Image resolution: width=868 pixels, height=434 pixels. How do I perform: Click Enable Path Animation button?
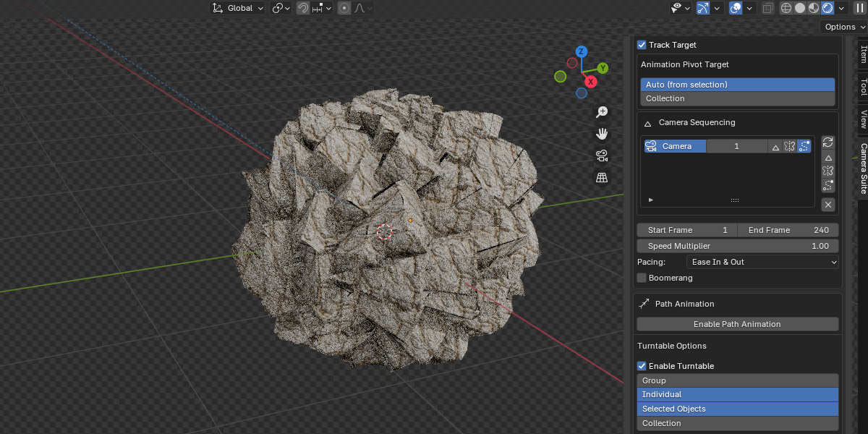[737, 324]
